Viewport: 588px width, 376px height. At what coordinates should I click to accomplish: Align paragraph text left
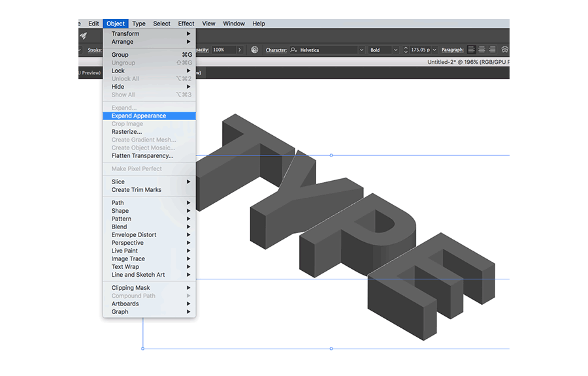coord(471,50)
